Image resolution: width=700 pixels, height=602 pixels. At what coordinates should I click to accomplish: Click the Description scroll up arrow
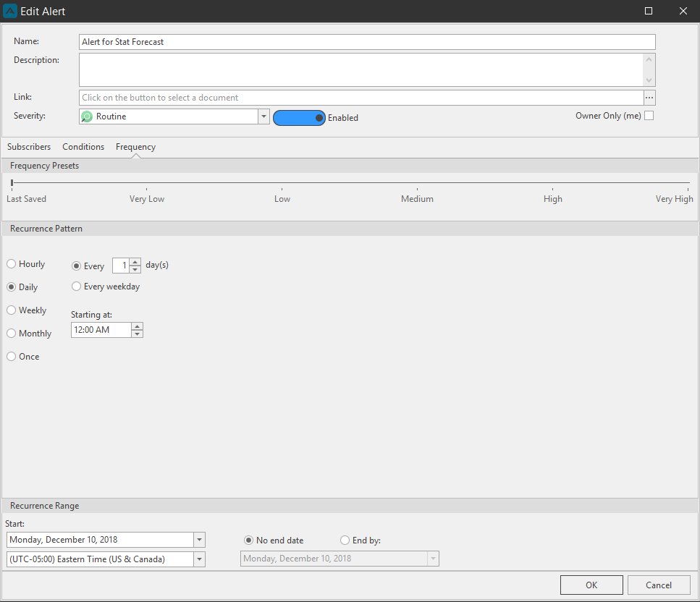pyautogui.click(x=649, y=59)
